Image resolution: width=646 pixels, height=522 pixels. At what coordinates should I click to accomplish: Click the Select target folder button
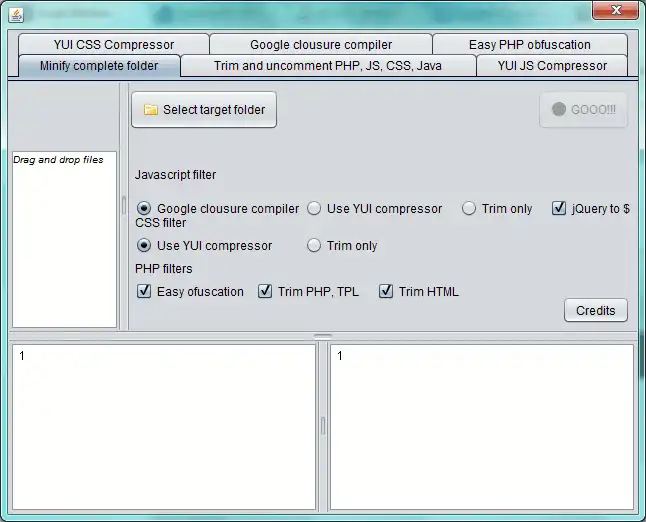[204, 110]
